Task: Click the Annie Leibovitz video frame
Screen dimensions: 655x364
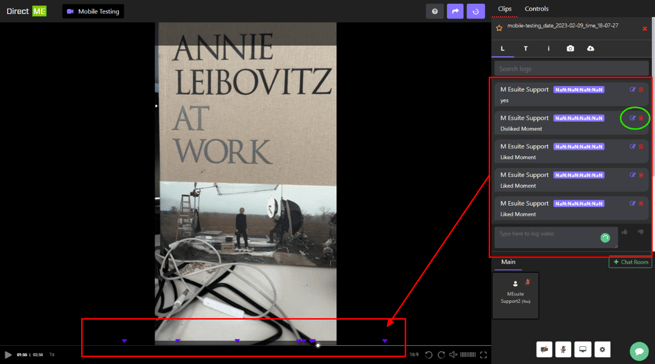Action: 246,183
